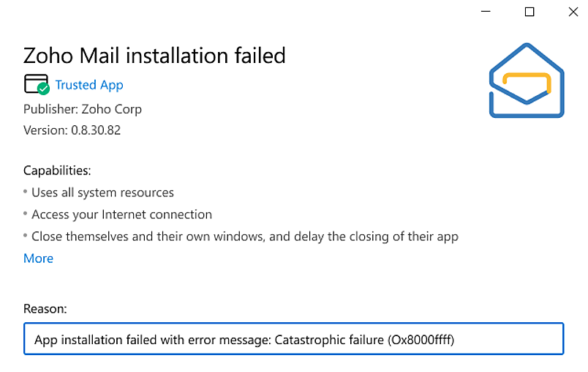Click the Zoho Mail envelope logo
Viewport: 588px width, 372px height.
pyautogui.click(x=526, y=81)
